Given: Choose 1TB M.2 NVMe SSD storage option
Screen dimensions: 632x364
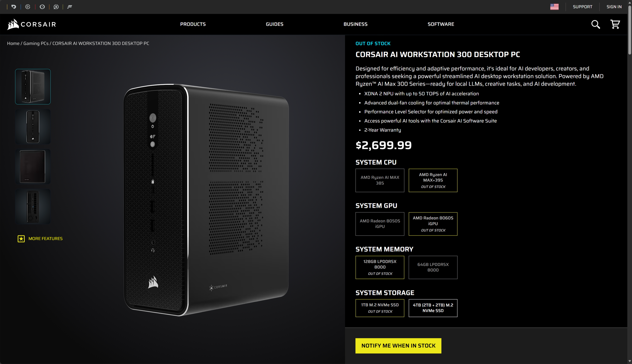Looking at the screenshot, I should [x=379, y=308].
